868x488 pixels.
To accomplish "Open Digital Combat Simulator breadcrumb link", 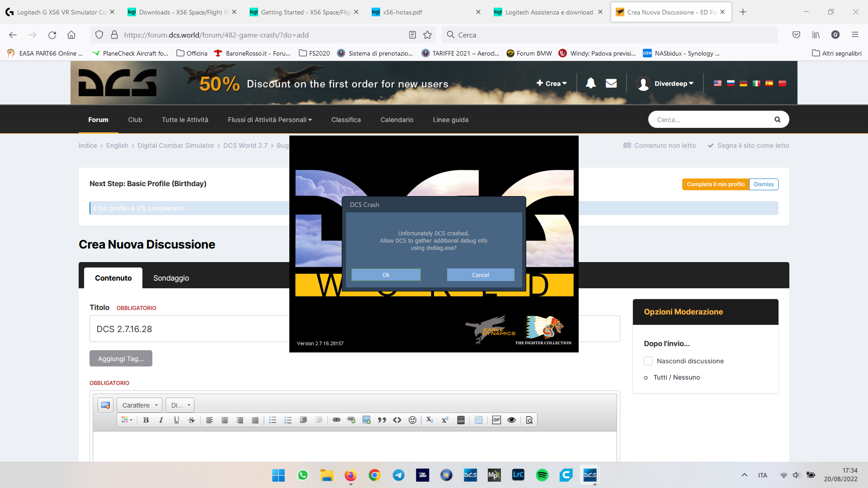I will point(175,145).
